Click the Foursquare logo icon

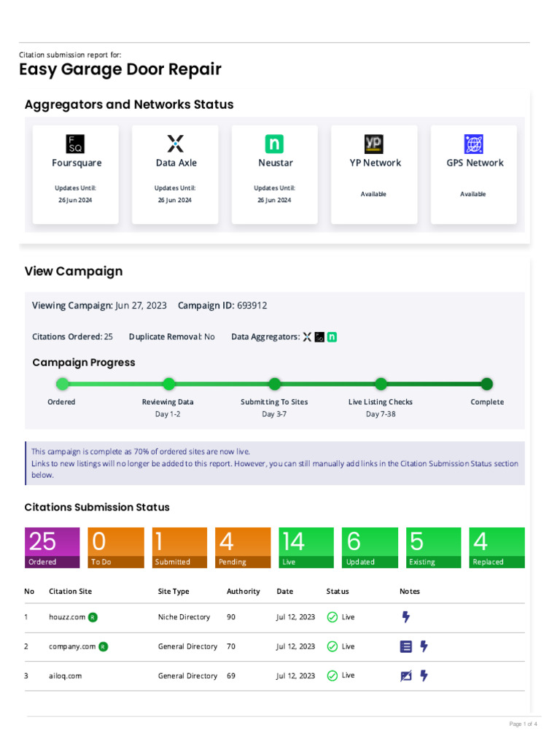click(x=75, y=144)
